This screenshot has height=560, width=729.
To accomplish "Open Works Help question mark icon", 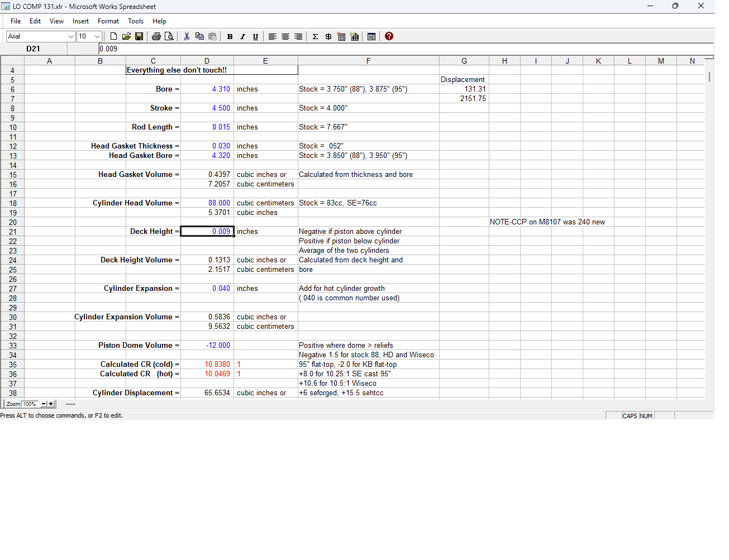I will point(389,36).
